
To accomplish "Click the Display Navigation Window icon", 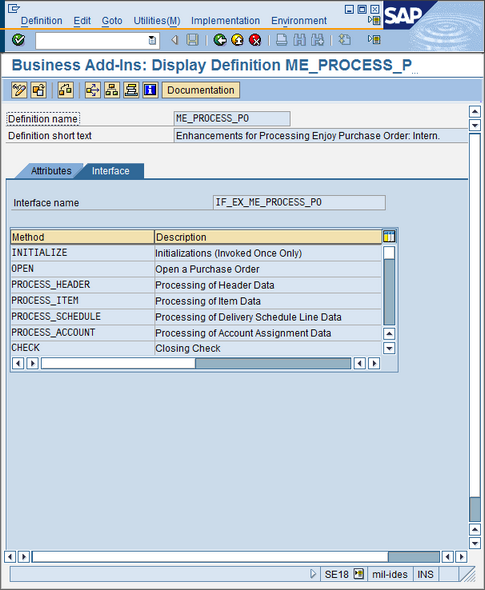I will (x=131, y=90).
